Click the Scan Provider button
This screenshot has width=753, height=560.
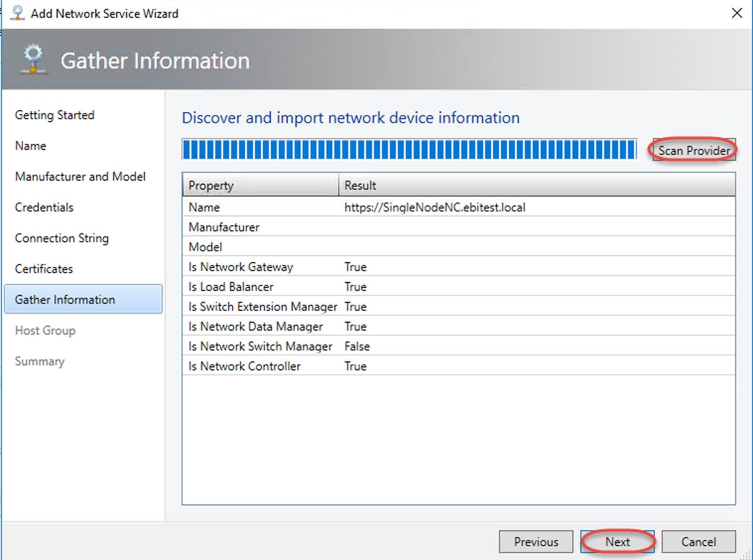(694, 150)
